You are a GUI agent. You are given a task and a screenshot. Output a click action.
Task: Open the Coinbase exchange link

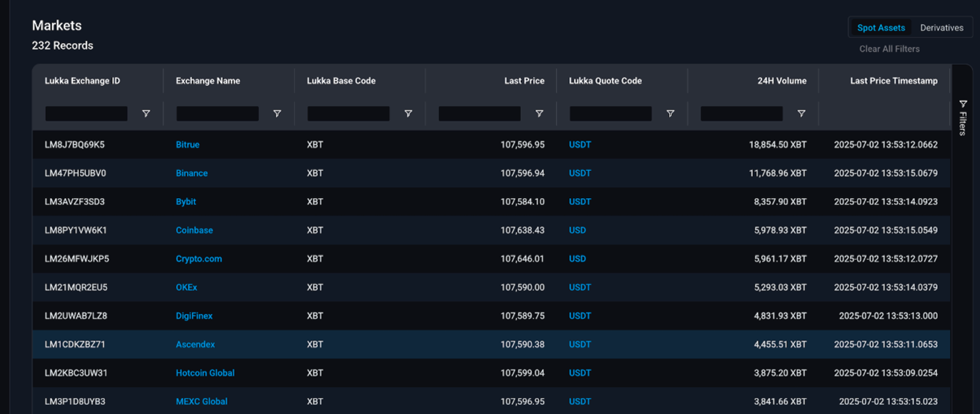point(194,230)
